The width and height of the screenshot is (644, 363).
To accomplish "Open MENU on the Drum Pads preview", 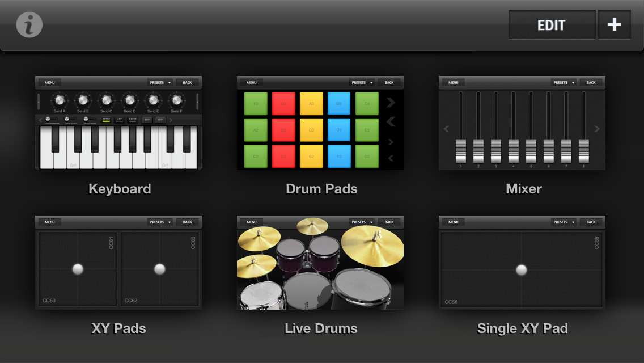I will [x=251, y=82].
